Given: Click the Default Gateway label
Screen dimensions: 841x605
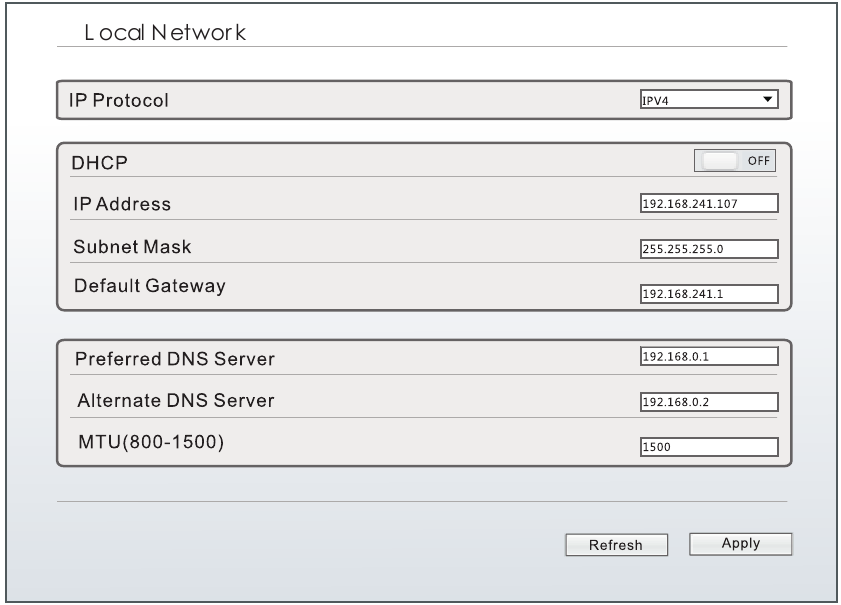Looking at the screenshot, I should [x=150, y=286].
